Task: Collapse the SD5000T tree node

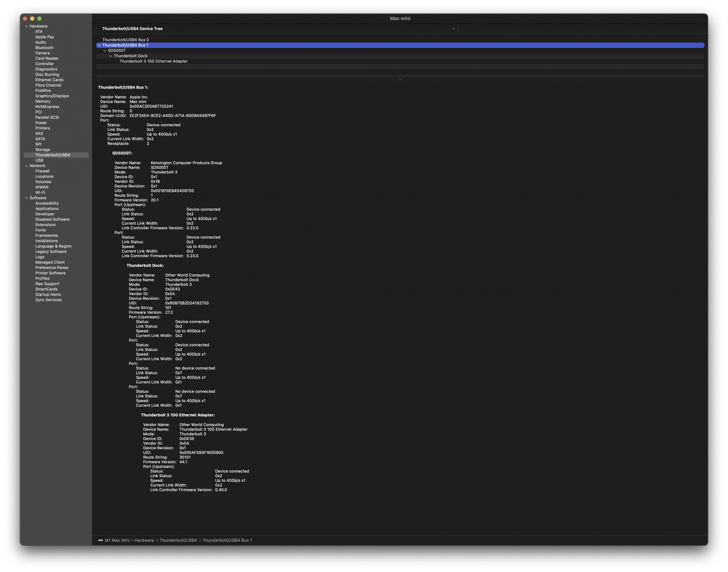Action: click(x=105, y=51)
